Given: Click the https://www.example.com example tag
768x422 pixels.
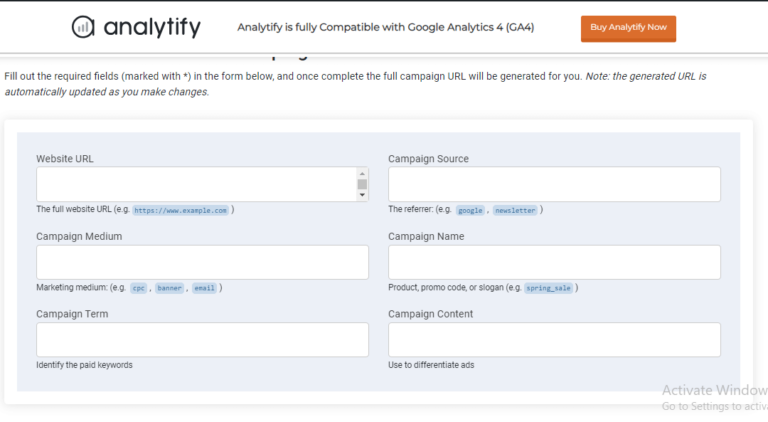Looking at the screenshot, I should coord(180,210).
